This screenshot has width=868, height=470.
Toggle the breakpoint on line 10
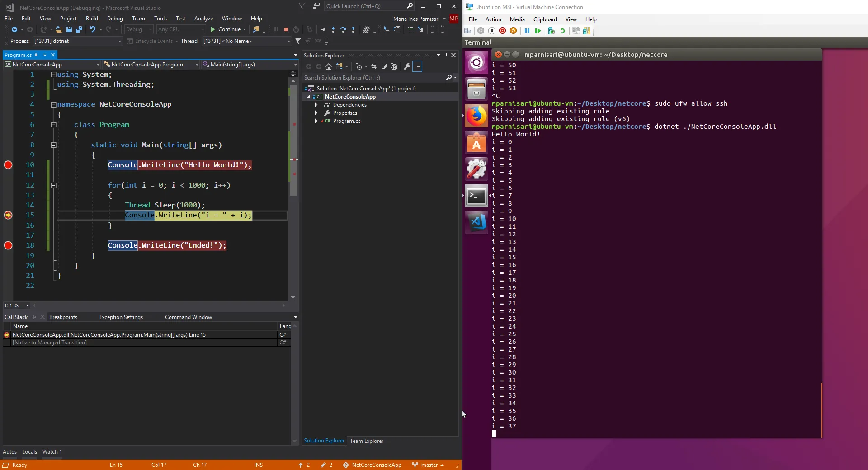coord(8,165)
